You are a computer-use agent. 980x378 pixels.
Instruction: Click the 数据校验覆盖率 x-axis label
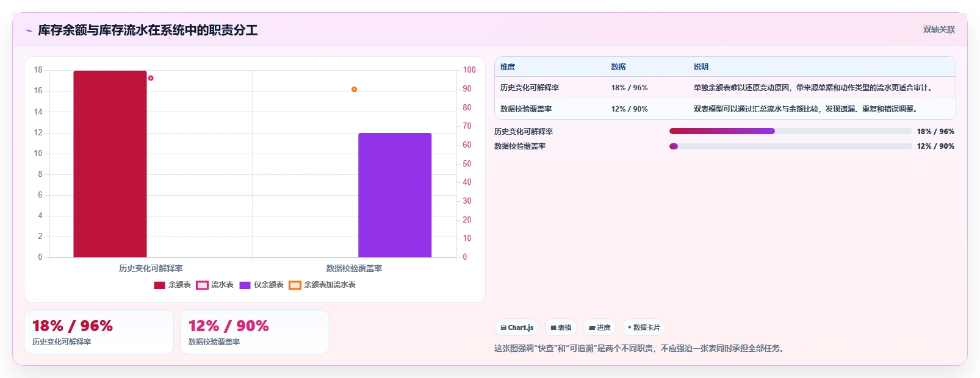tap(354, 268)
